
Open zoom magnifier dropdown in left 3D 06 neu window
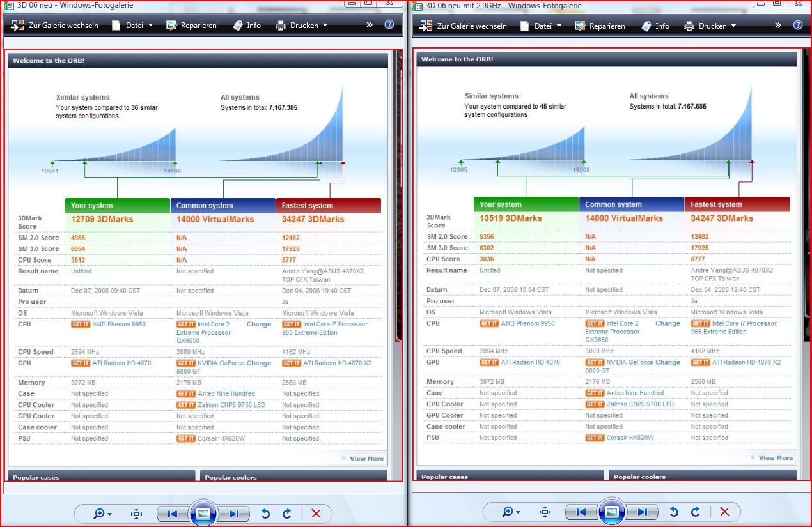point(102,513)
